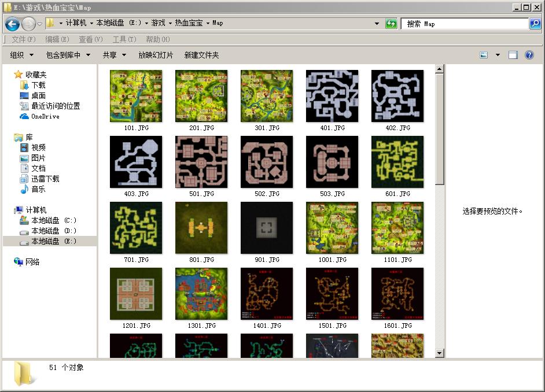
Task: Open the 包含到库中 dropdown
Action: click(x=68, y=55)
